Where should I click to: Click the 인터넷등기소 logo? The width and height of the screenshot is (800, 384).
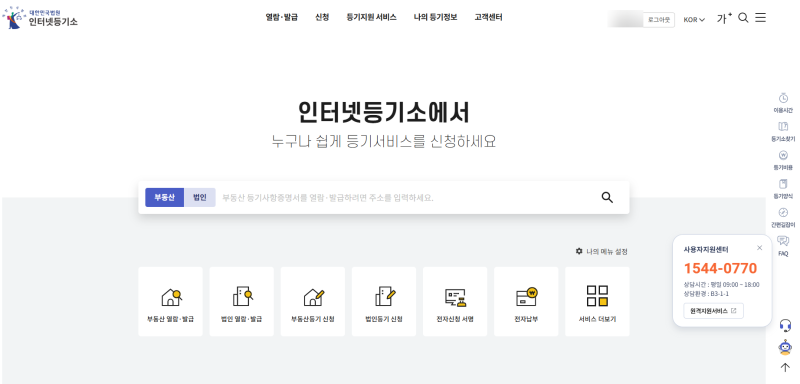pos(40,18)
